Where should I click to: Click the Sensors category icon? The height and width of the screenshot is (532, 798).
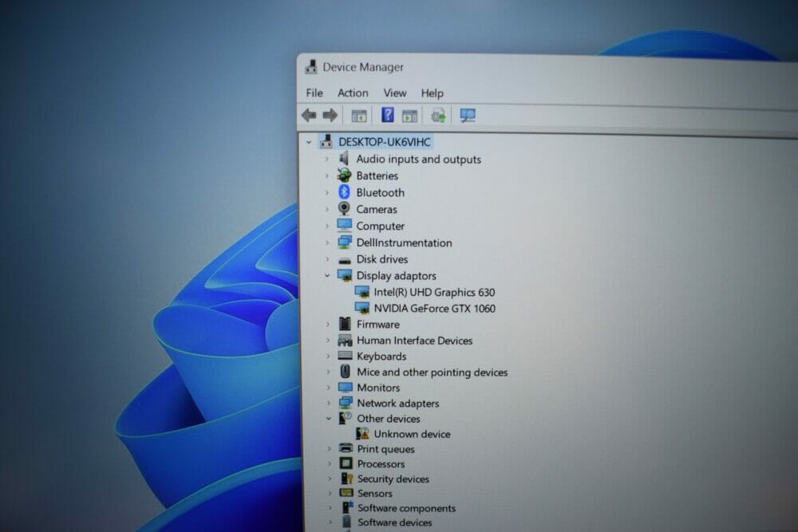pyautogui.click(x=346, y=493)
